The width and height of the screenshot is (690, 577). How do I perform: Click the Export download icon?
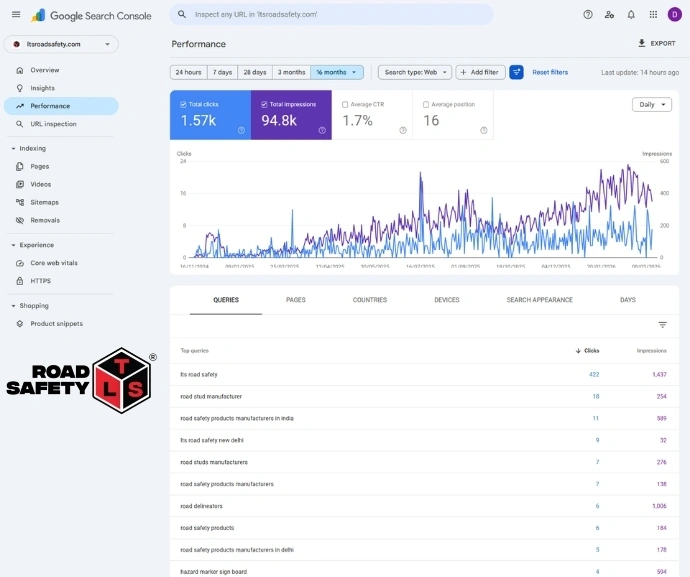point(642,44)
